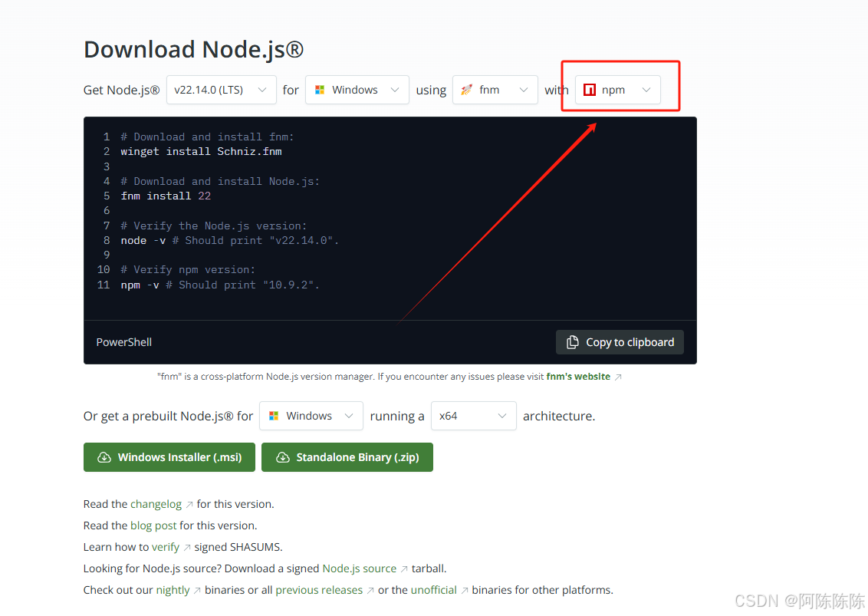Image resolution: width=868 pixels, height=616 pixels.
Task: Click the 'fnm install 22' code line
Action: coord(166,196)
